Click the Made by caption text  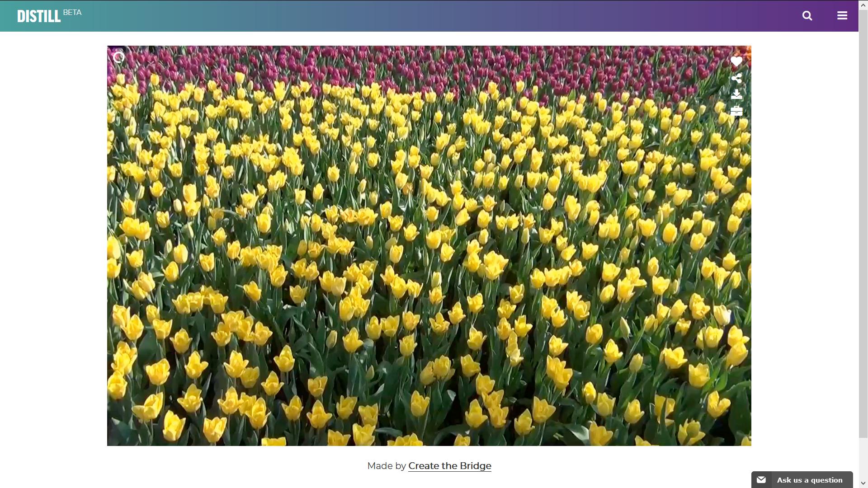pos(387,466)
